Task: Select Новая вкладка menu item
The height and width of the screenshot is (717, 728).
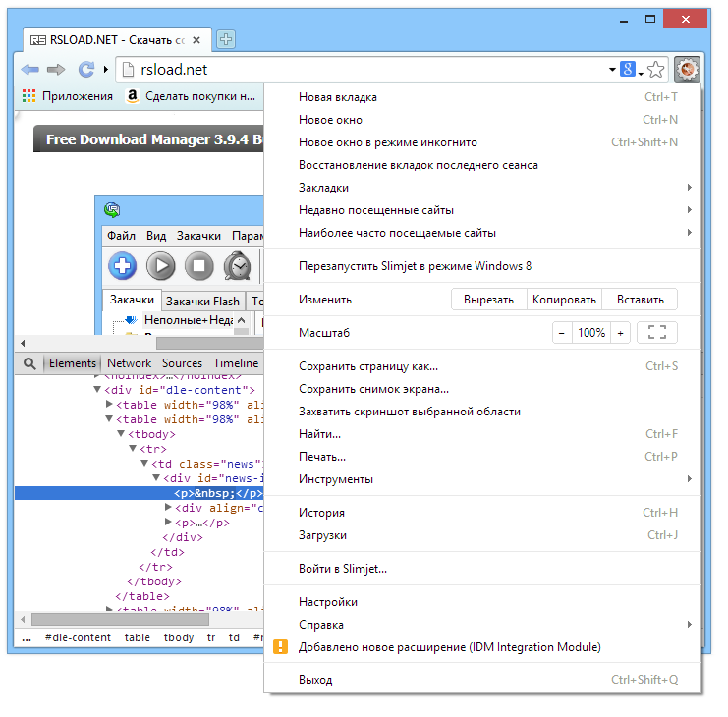Action: tap(482, 97)
